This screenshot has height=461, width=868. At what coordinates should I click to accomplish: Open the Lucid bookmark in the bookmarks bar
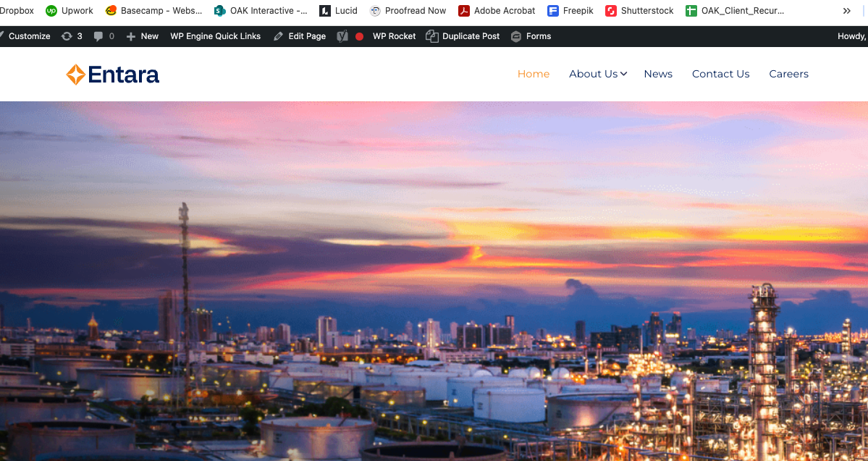(337, 10)
